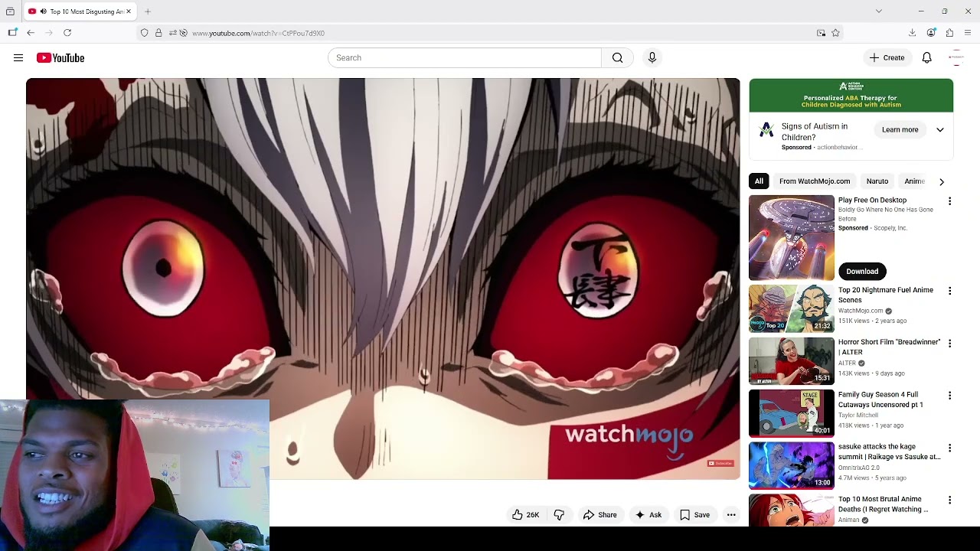Like the video with thumbs-up

[526, 515]
